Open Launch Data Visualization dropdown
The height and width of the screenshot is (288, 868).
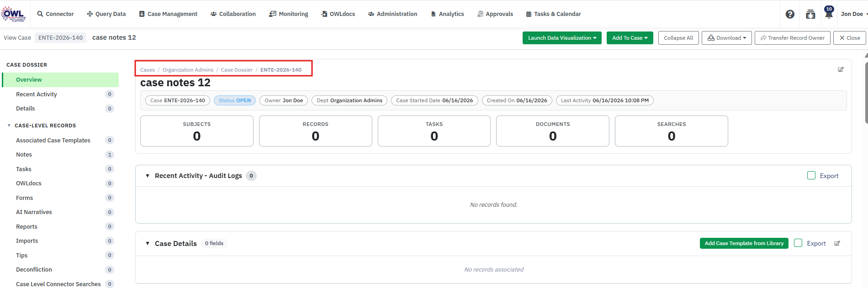tap(562, 38)
